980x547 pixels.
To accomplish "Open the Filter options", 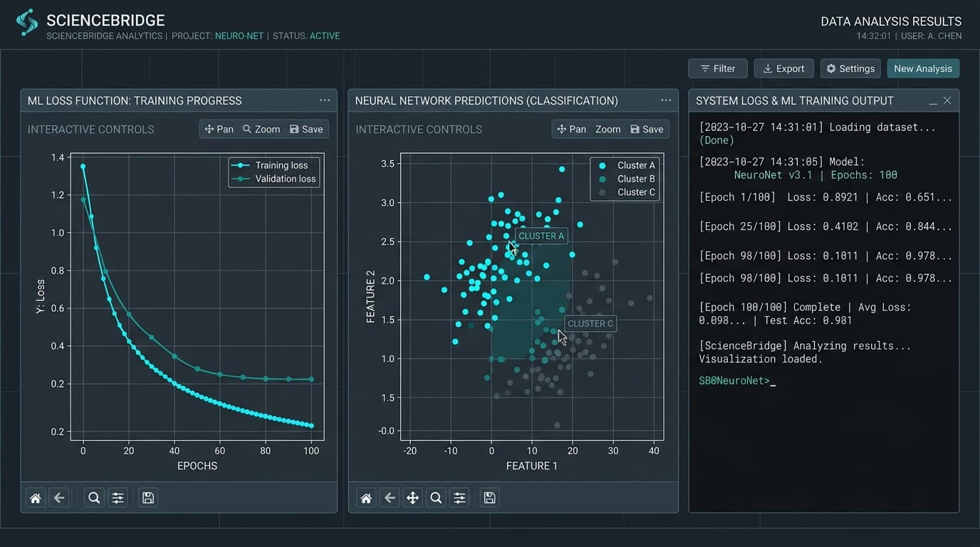I will pos(717,68).
